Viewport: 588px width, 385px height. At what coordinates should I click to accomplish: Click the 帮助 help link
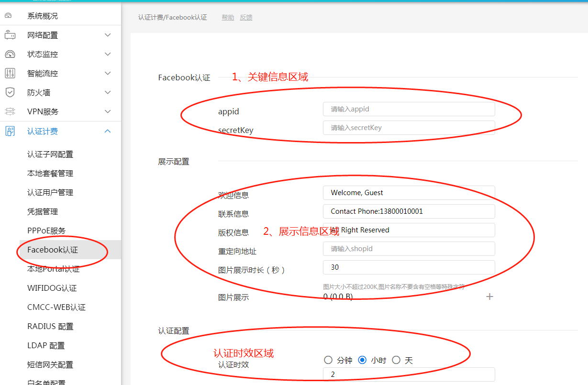point(228,17)
